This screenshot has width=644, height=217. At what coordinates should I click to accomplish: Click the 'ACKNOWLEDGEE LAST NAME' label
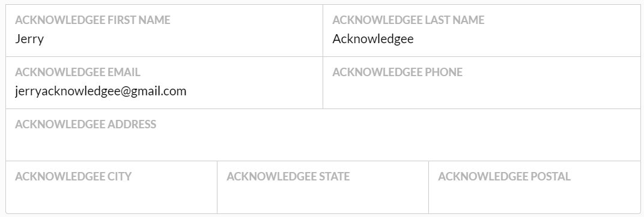[x=409, y=20]
